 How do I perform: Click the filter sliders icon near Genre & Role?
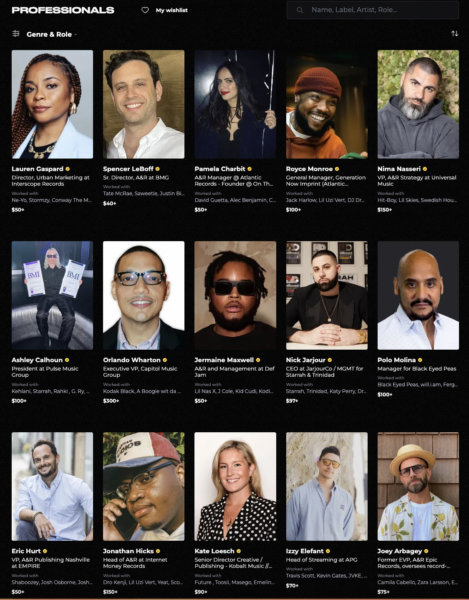coord(16,34)
